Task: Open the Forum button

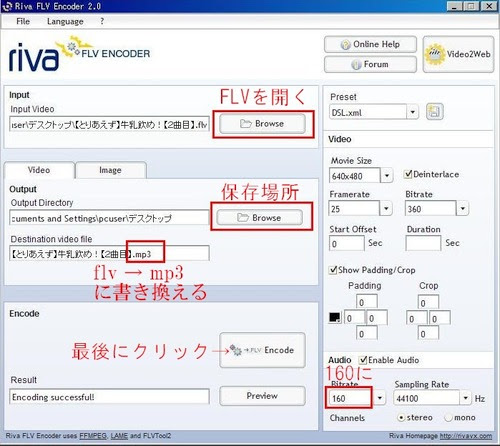Action: tap(370, 64)
